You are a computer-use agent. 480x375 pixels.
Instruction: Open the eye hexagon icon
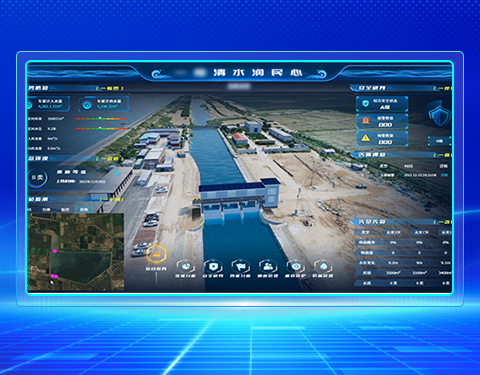click(x=296, y=267)
